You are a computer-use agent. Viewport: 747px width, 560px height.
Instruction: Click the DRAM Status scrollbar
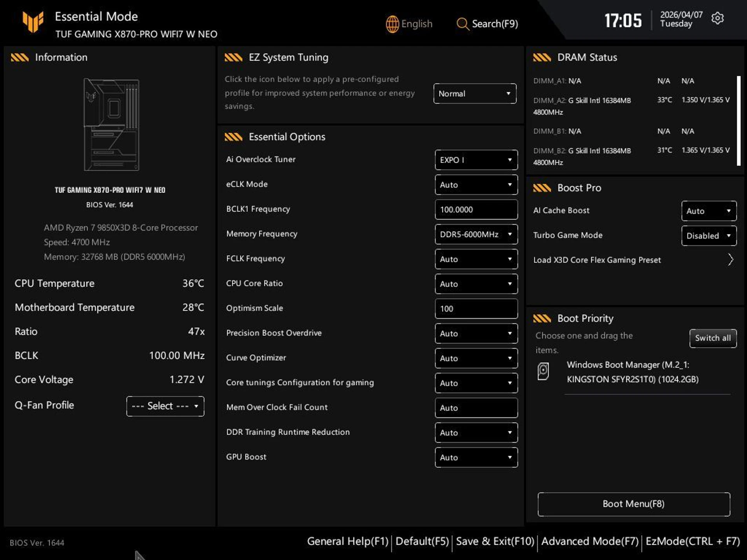pos(738,121)
